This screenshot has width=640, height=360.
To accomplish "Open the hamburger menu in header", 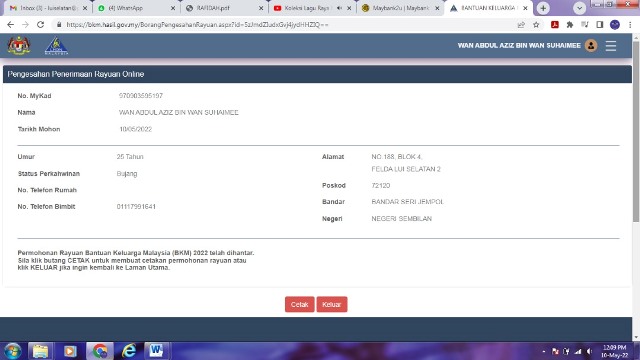I will coord(611,46).
